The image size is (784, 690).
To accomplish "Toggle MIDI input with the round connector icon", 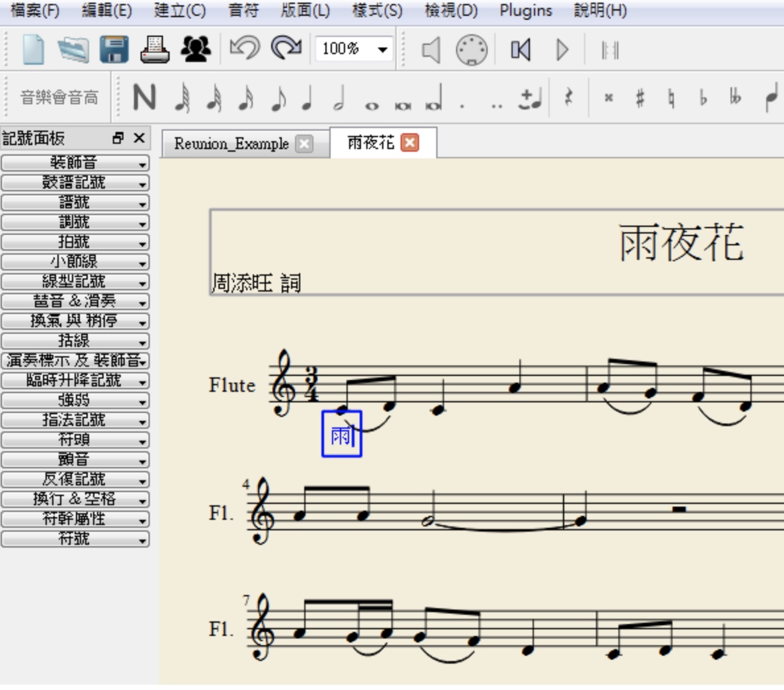I will pyautogui.click(x=471, y=50).
